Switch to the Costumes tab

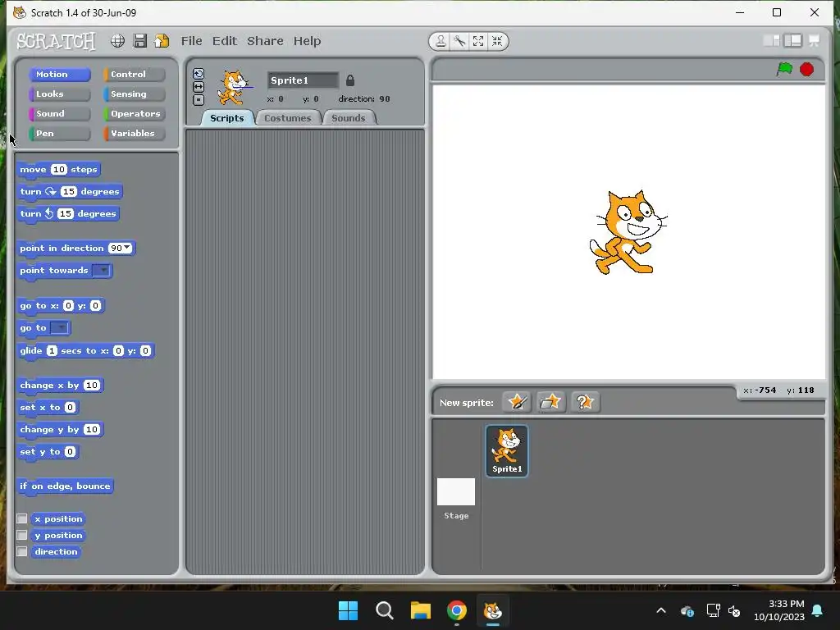click(288, 118)
